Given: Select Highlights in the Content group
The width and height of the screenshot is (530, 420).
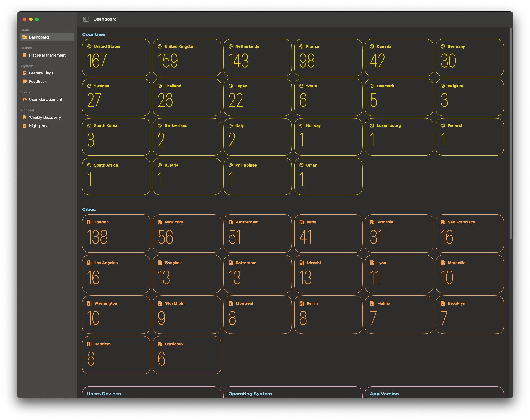Looking at the screenshot, I should point(47,126).
